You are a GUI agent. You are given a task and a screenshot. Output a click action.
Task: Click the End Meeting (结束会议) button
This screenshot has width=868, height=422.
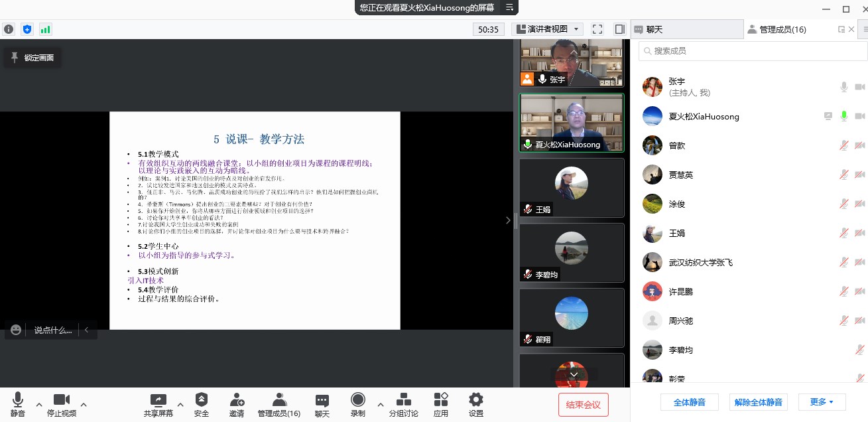tap(583, 405)
